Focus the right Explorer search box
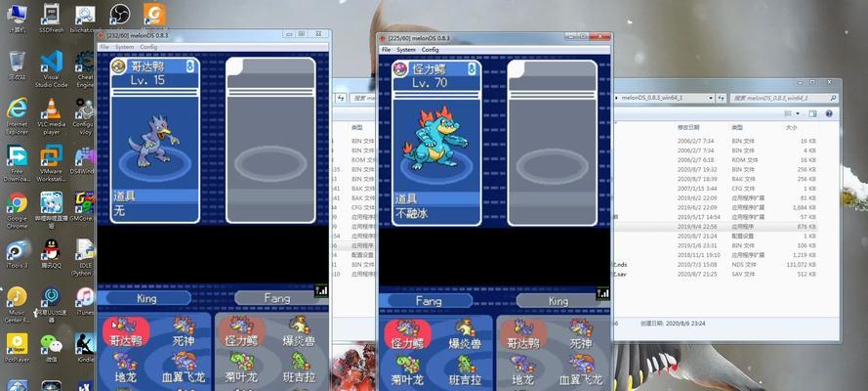Viewport: 868px width, 391px height. tap(783, 98)
